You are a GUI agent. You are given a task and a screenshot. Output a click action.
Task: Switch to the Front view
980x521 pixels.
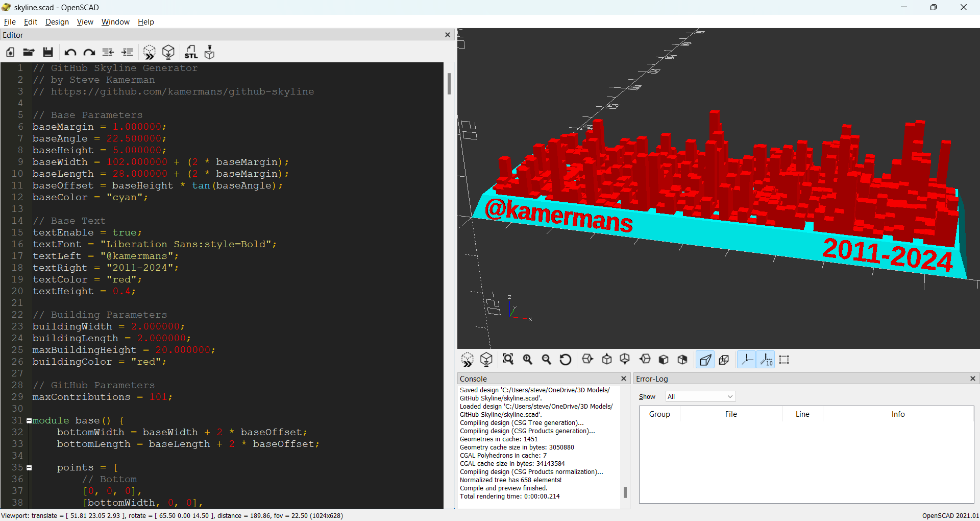point(664,360)
